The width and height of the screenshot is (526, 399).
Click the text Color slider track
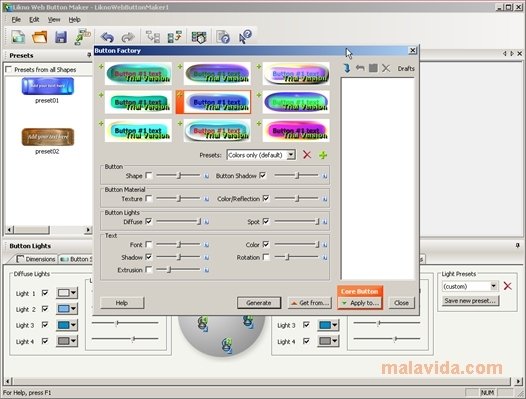(x=297, y=245)
